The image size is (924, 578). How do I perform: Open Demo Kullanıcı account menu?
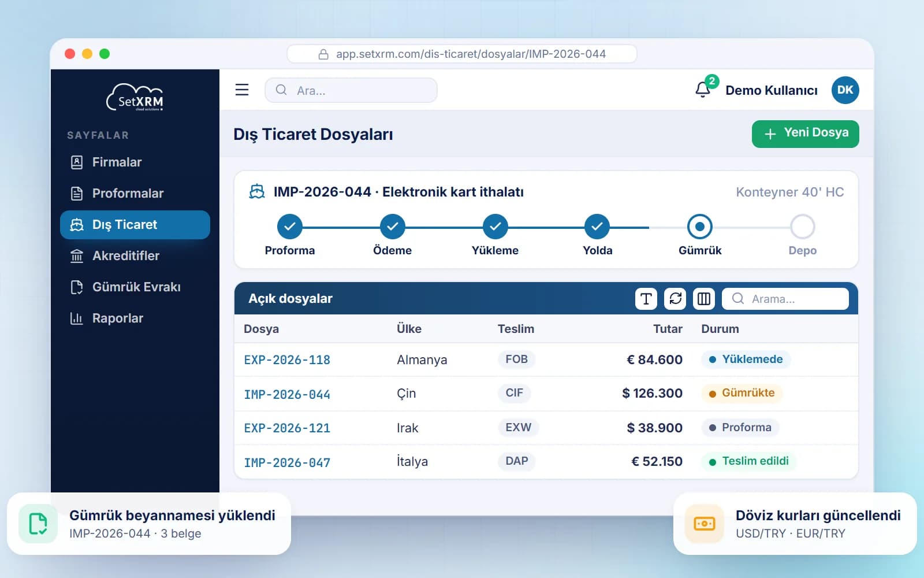(772, 90)
